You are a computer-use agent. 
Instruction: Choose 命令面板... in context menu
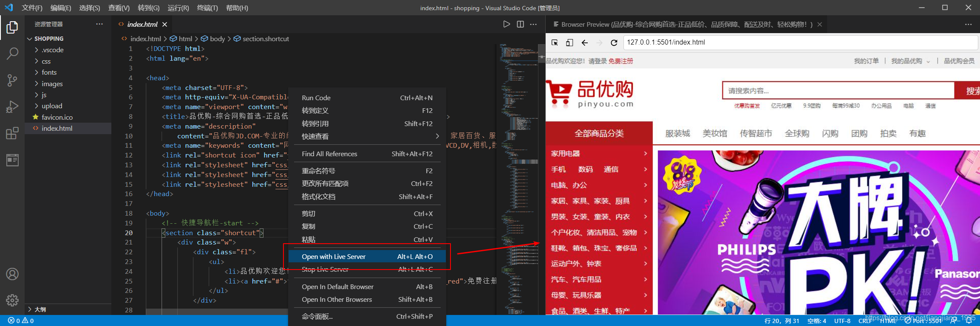click(x=367, y=316)
